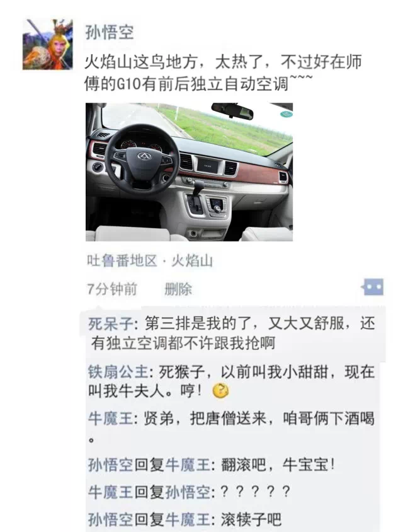Open the car interior photo
This screenshot has height=532, width=403.
click(x=189, y=172)
